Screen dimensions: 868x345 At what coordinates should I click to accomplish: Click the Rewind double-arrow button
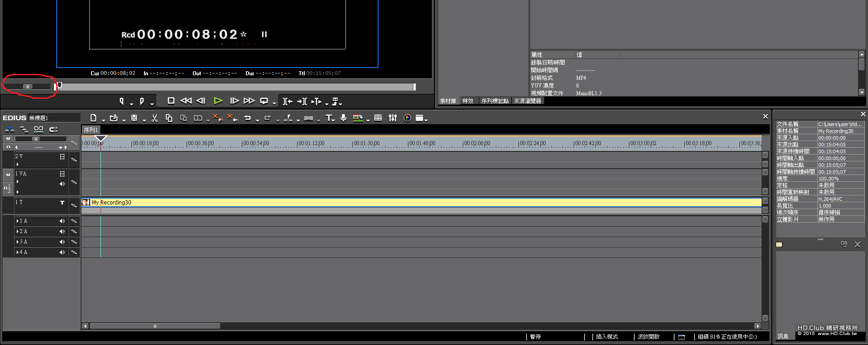coord(186,101)
